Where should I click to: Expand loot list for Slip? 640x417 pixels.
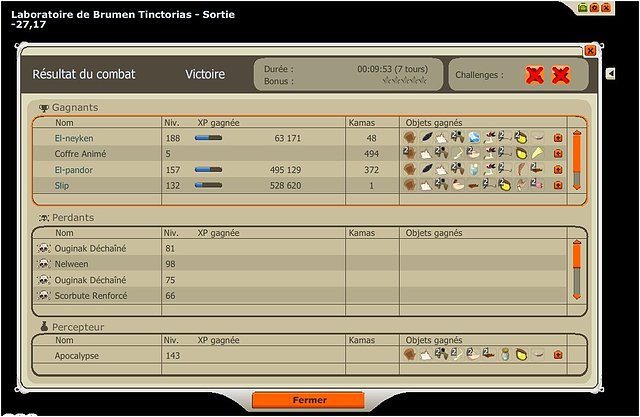(558, 186)
